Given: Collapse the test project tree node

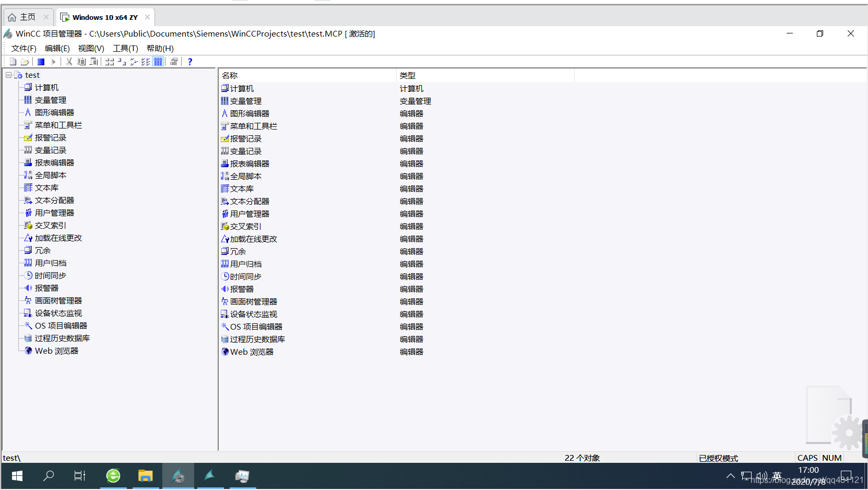Looking at the screenshot, I should tap(8, 75).
